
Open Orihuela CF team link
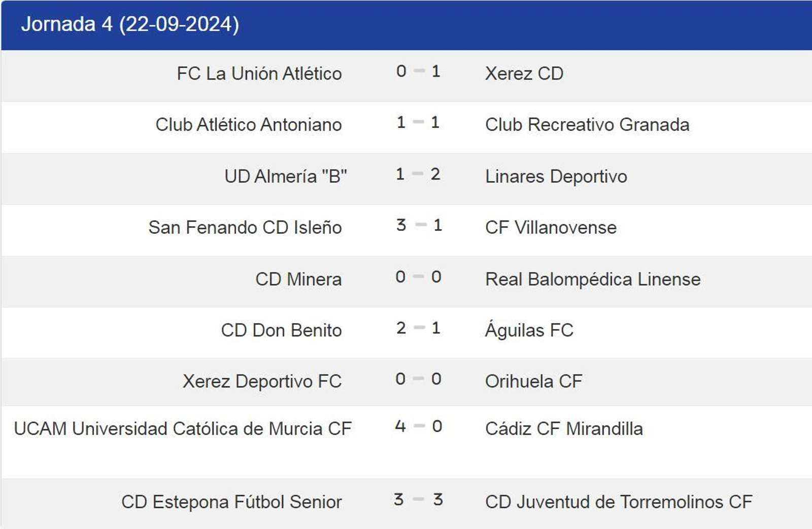pos(533,381)
